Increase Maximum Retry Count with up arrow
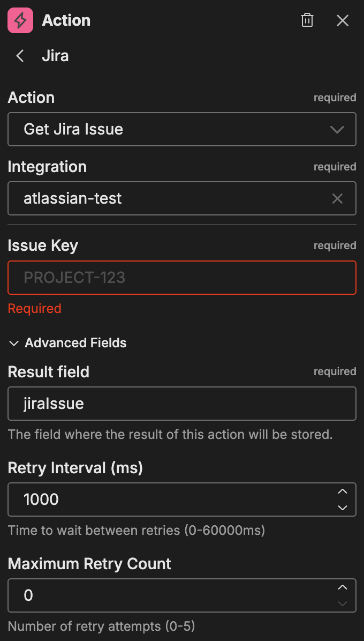Image resolution: width=364 pixels, height=641 pixels. 343,588
